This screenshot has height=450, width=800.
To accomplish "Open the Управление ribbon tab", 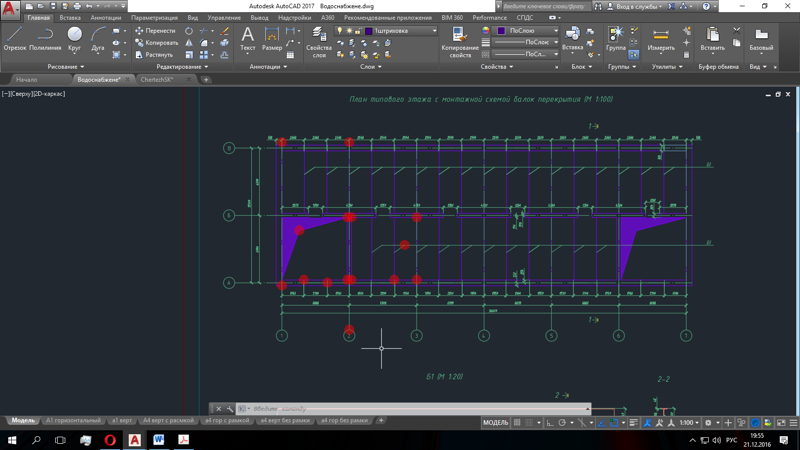I will (x=224, y=17).
